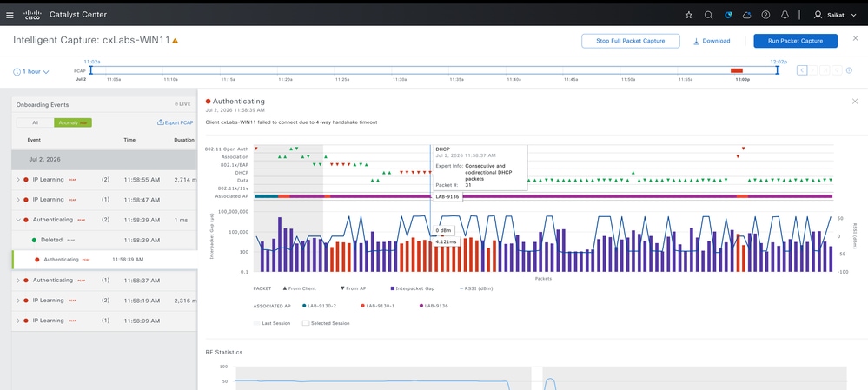Image resolution: width=868 pixels, height=390 pixels.
Task: Click the clock icon beside 1 hour
Action: (x=17, y=72)
